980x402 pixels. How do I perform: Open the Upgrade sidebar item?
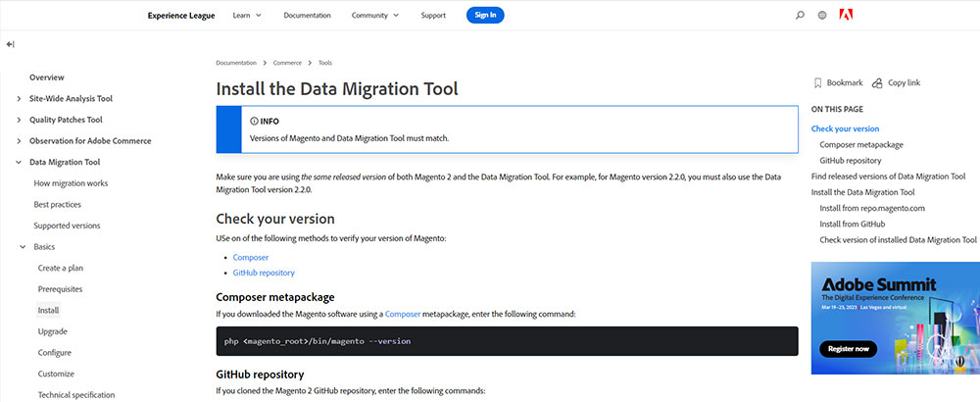coord(53,331)
